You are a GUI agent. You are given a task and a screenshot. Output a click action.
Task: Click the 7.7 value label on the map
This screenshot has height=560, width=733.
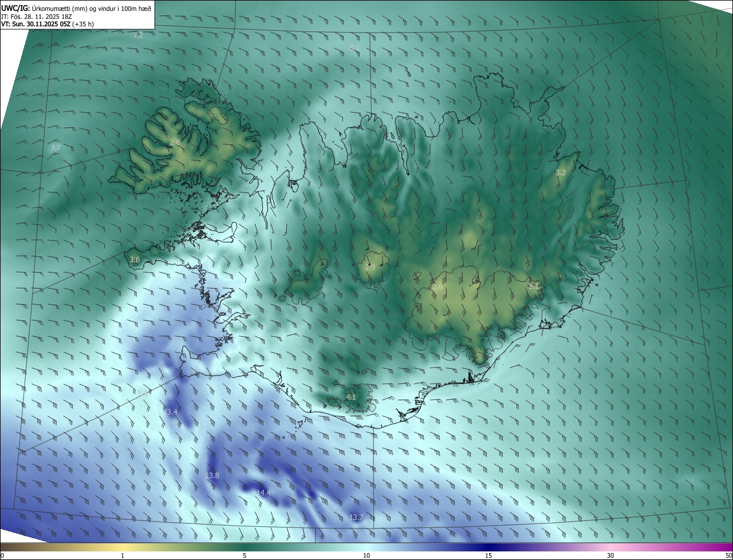point(55,148)
